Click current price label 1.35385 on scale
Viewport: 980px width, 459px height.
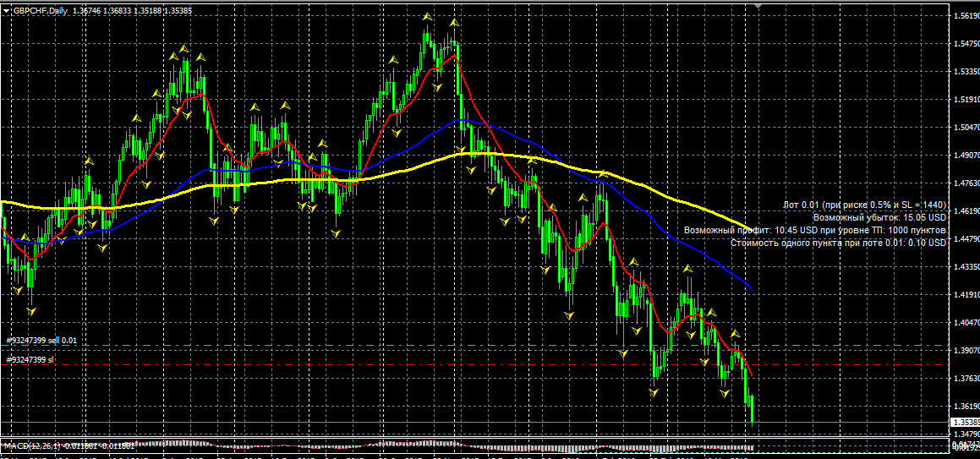click(x=965, y=423)
